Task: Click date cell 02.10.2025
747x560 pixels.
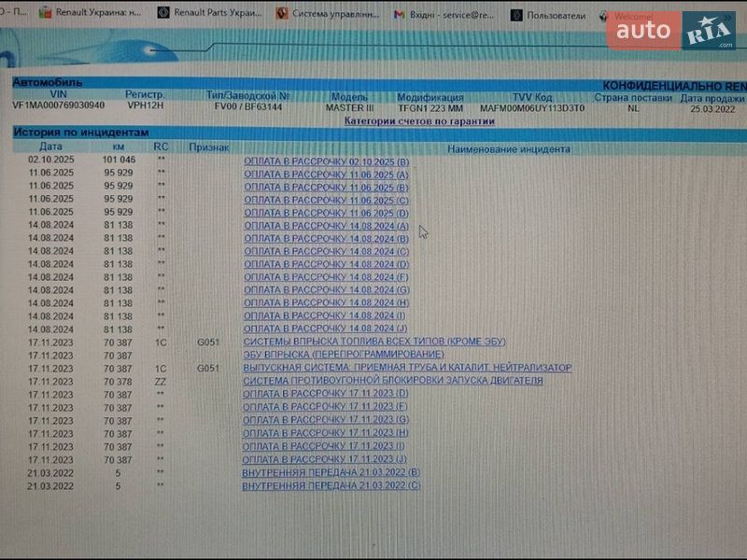Action: tap(51, 160)
